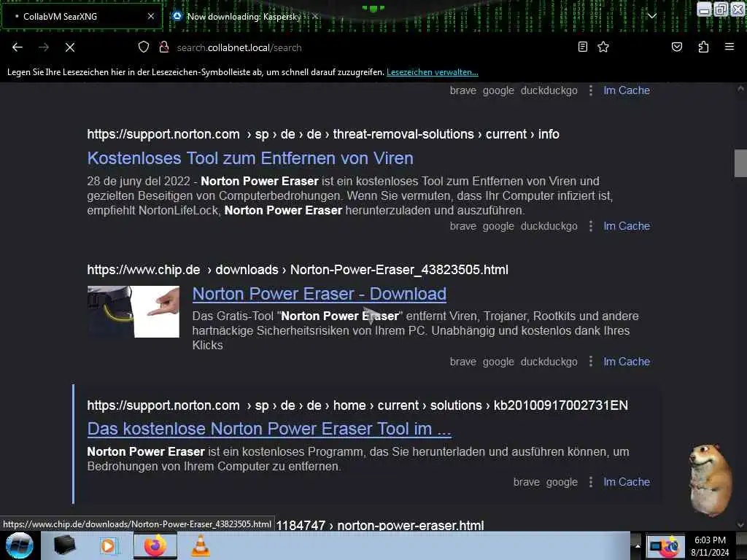Bookmark this page with the star
This screenshot has height=560, width=747.
tap(603, 47)
